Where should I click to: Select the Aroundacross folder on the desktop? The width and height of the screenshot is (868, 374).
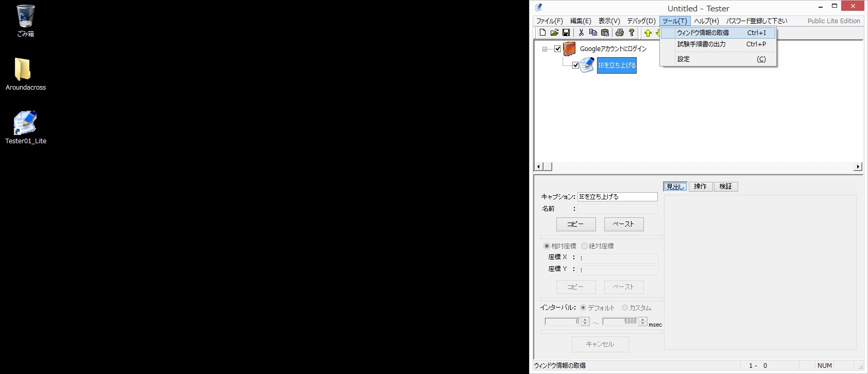pos(25,74)
